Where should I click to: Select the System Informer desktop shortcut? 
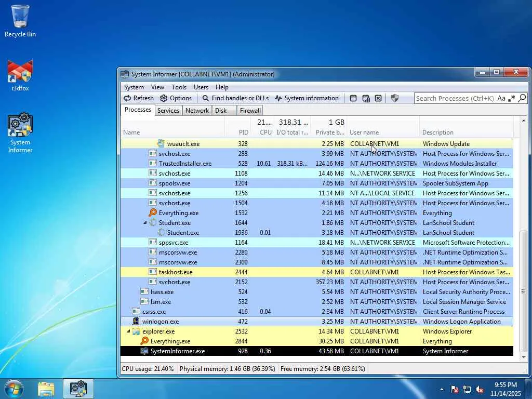click(20, 132)
